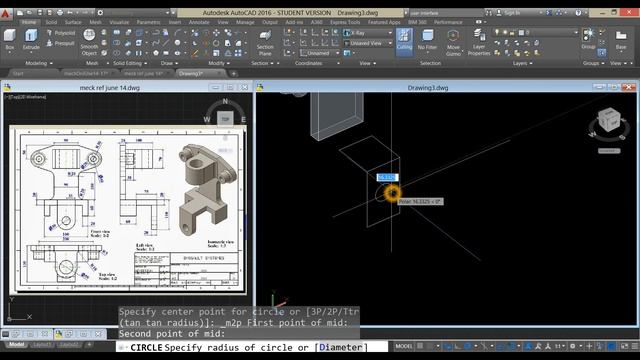The height and width of the screenshot is (360, 640).
Task: Switch to the Start file tab
Action: click(18, 73)
